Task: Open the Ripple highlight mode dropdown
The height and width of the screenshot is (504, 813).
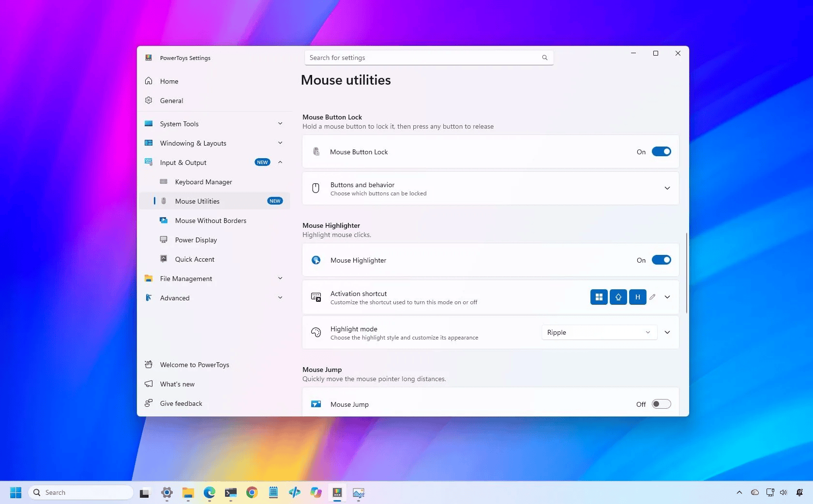Action: tap(599, 332)
